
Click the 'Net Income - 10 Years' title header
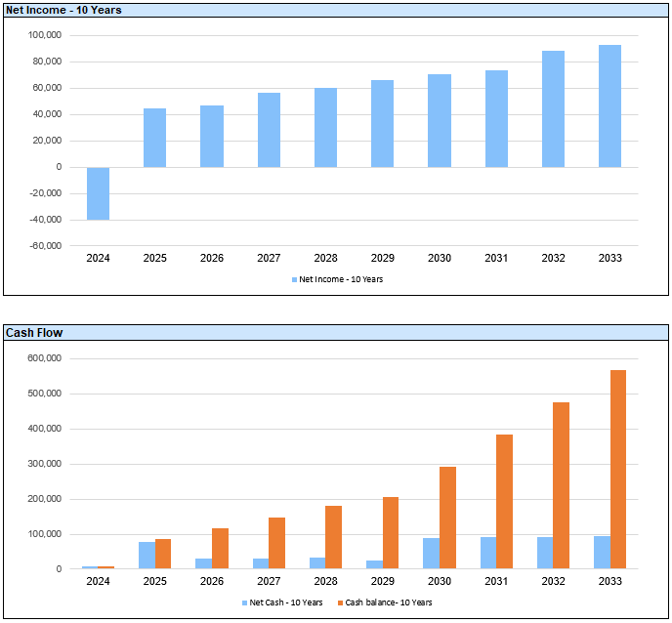pos(52,9)
